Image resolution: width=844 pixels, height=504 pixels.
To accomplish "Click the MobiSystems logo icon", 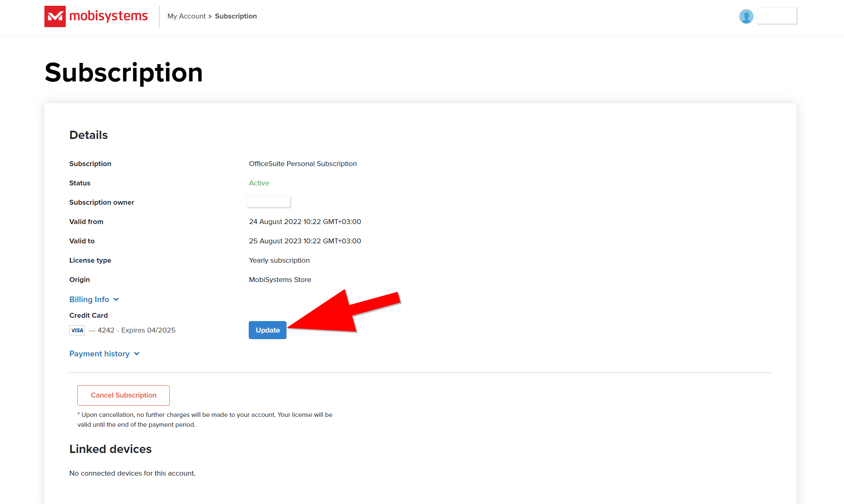I will click(x=55, y=16).
